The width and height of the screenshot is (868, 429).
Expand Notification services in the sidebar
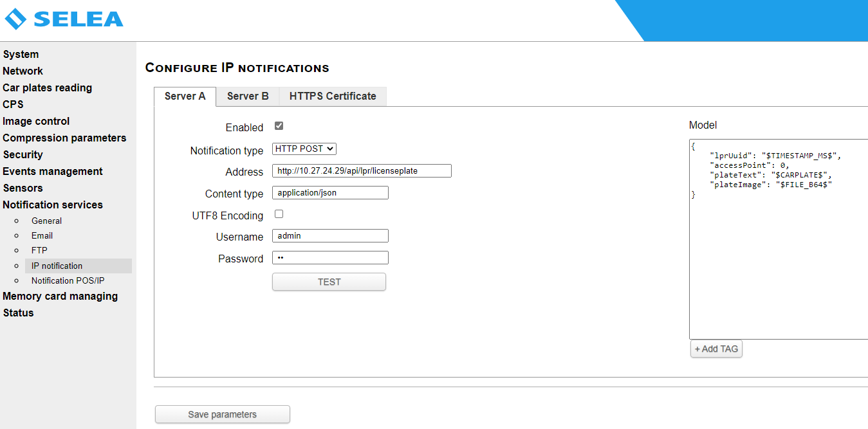53,205
